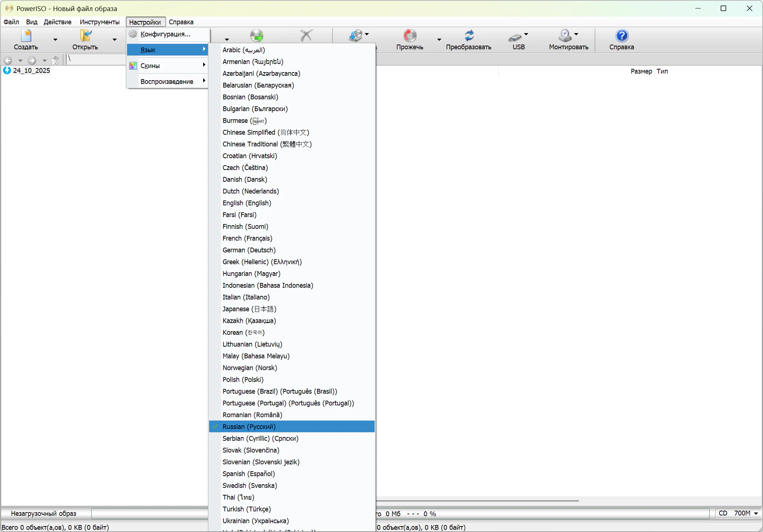Expand the Воспроизведение submenu
763x532 pixels.
point(167,81)
